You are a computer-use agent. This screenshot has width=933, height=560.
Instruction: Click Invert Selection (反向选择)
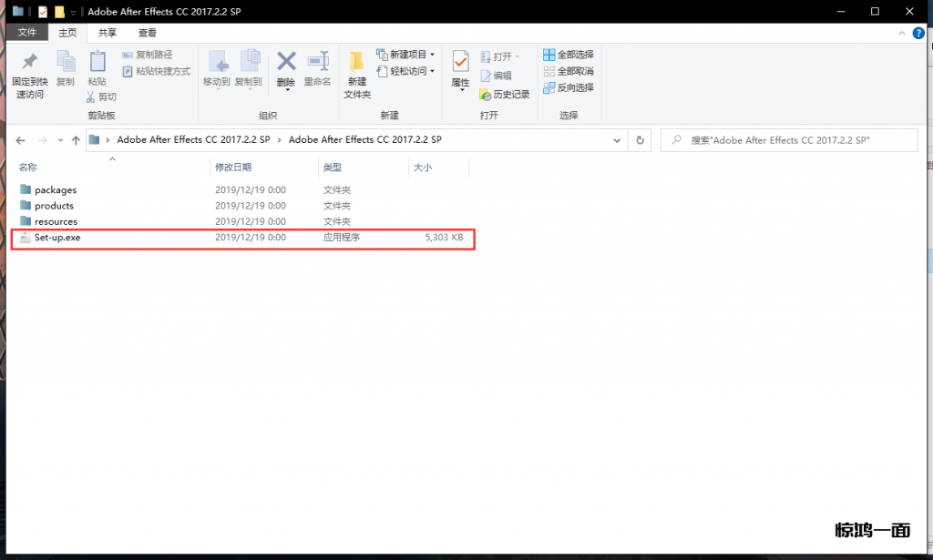568,87
